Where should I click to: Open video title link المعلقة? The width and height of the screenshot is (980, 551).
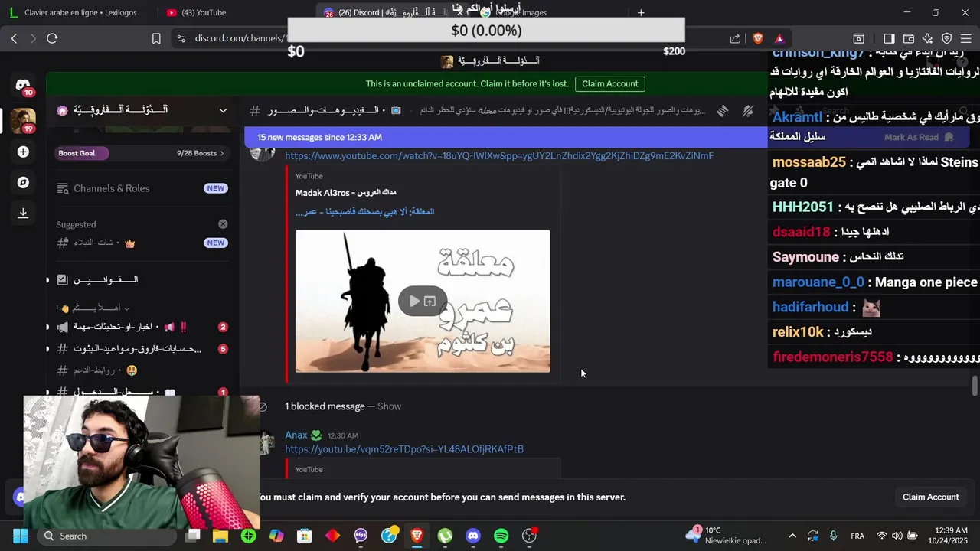point(364,211)
